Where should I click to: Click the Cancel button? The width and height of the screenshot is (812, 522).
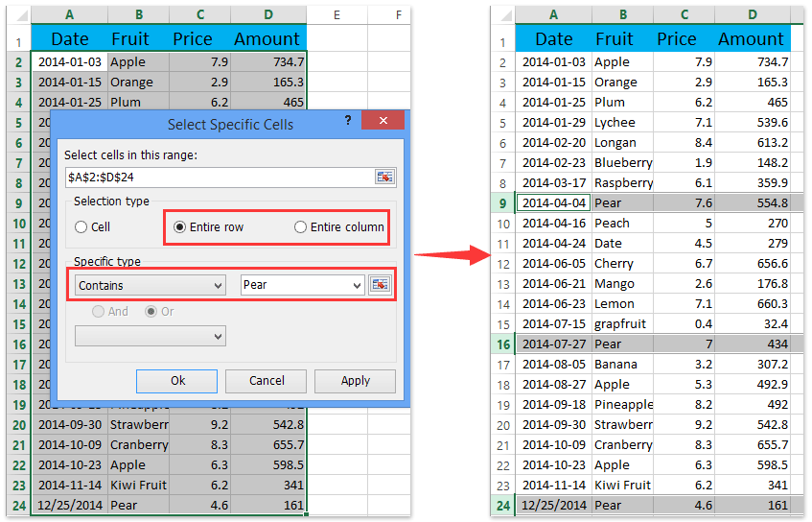pos(267,381)
